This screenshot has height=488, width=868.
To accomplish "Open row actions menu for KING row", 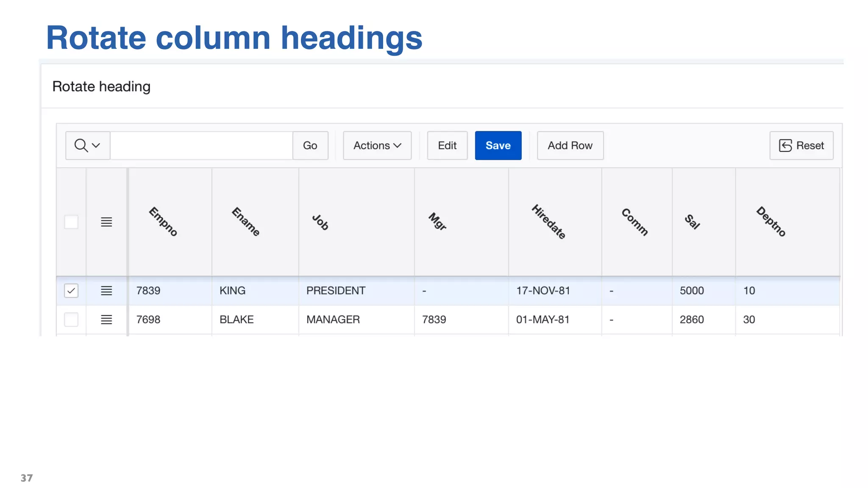I will (x=106, y=291).
